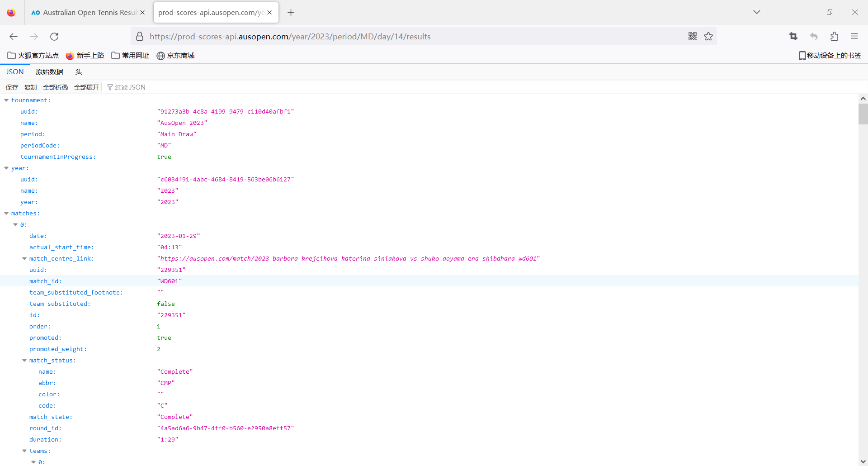Switch to the Australian Open Tennis Results tab

[88, 13]
